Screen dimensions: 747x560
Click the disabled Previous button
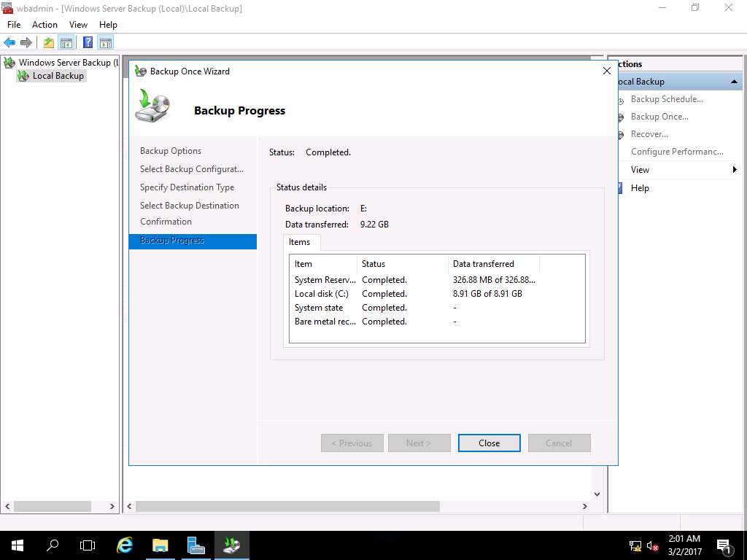click(x=352, y=443)
